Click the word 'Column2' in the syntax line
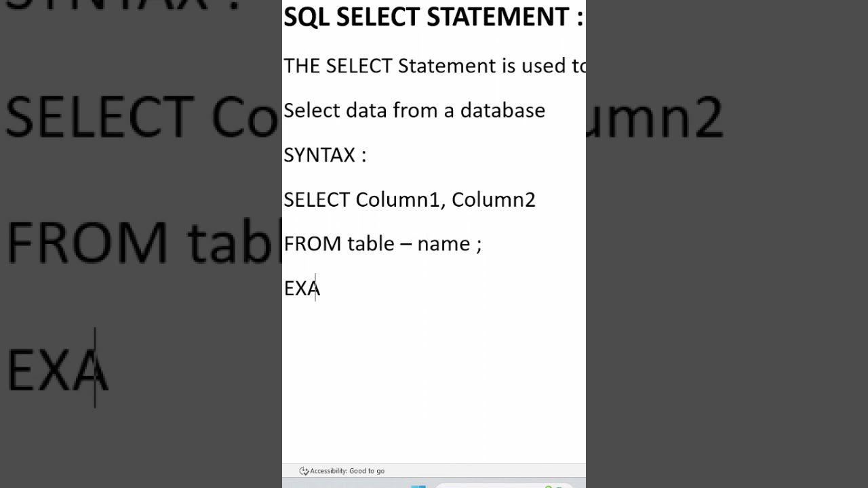The image size is (868, 488). 494,199
